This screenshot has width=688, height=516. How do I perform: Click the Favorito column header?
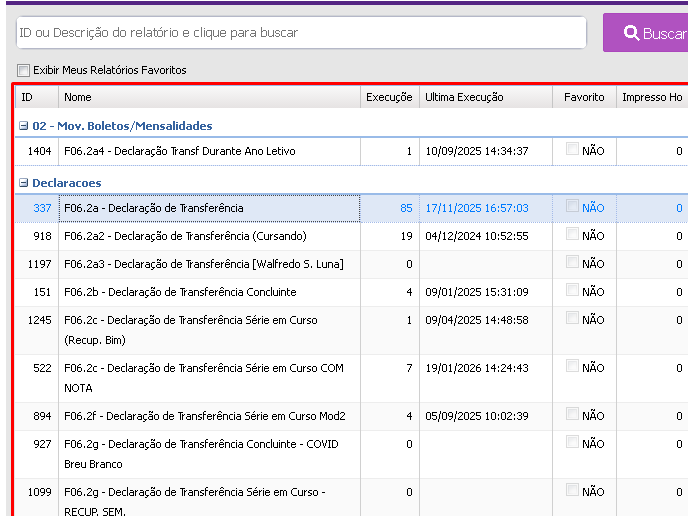pyautogui.click(x=584, y=97)
